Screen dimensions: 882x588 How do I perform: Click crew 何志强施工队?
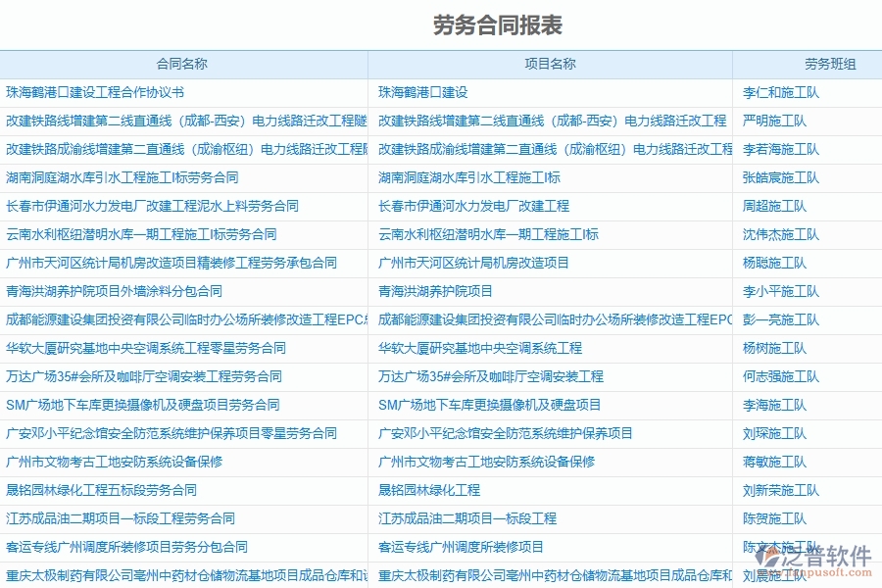point(775,375)
